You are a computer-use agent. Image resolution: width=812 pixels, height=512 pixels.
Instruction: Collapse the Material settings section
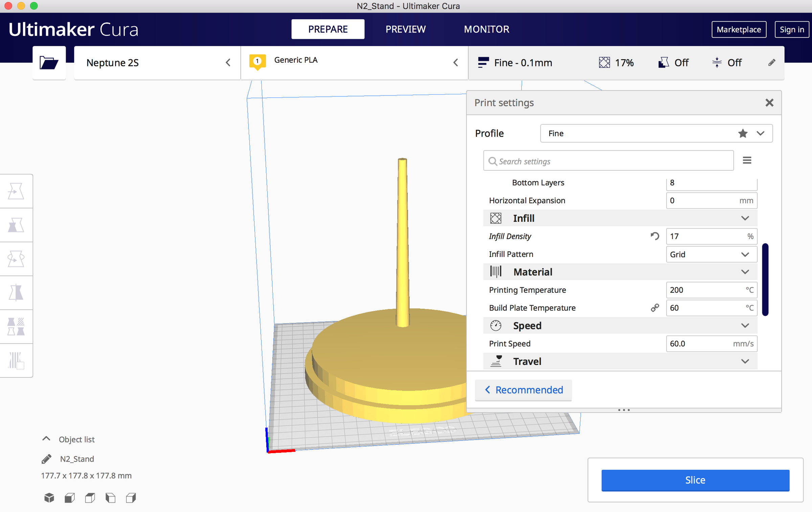click(745, 272)
